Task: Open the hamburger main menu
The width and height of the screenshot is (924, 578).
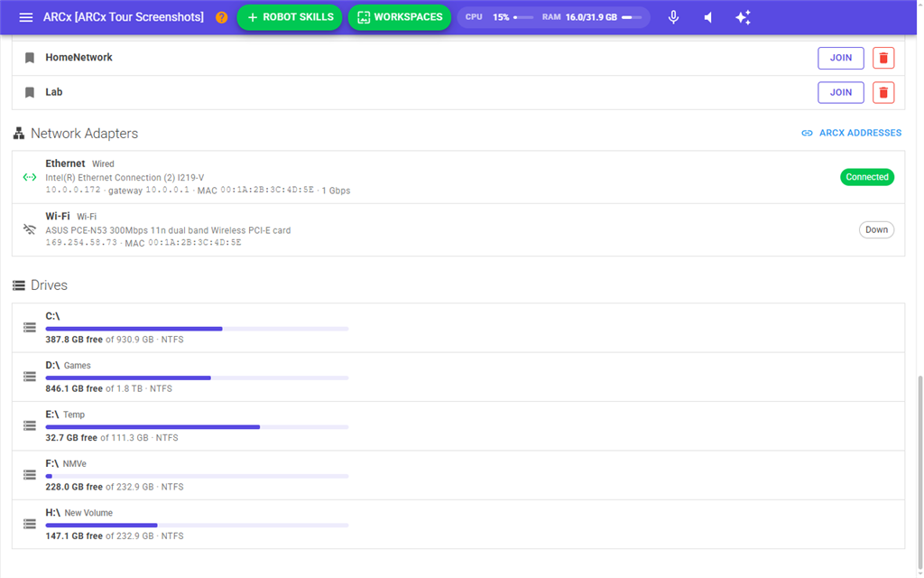Action: coord(26,17)
